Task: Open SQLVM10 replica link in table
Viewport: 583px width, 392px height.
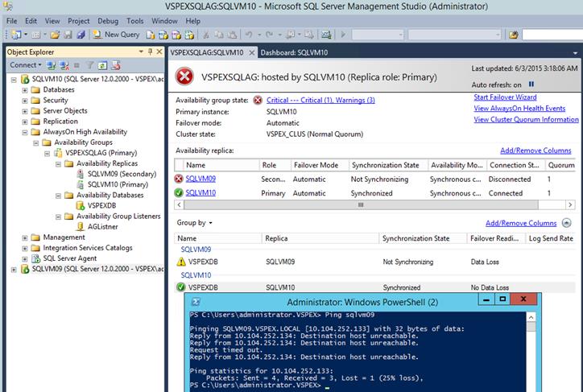Action: (201, 192)
